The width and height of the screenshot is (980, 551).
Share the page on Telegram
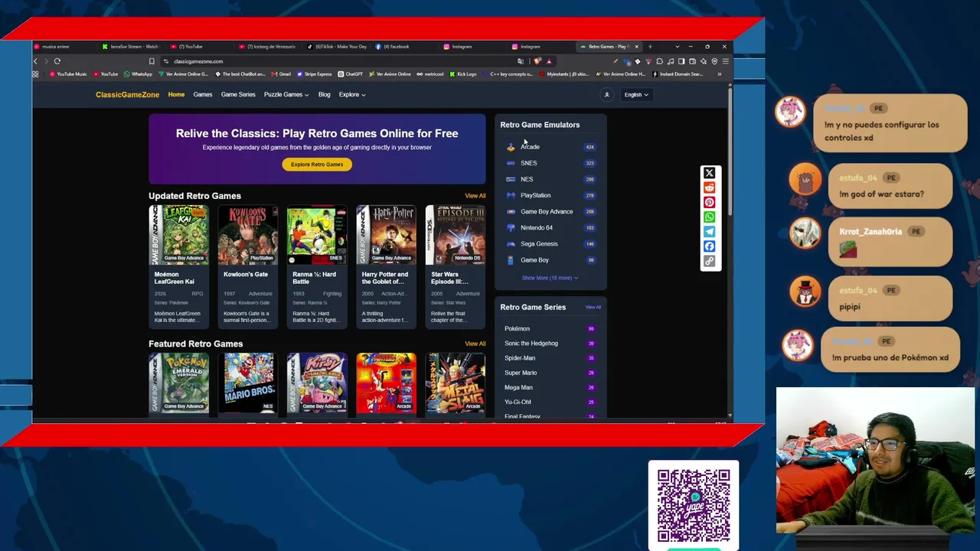(709, 232)
